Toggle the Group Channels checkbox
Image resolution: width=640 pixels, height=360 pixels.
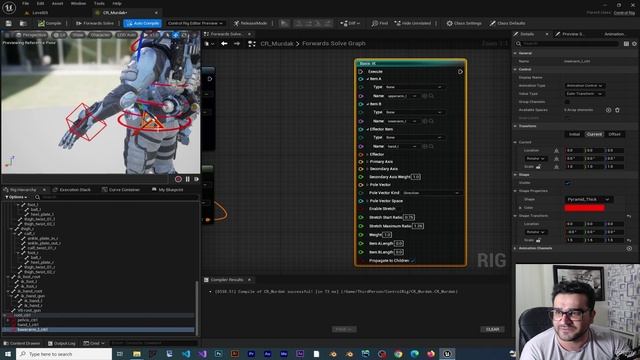[567, 102]
